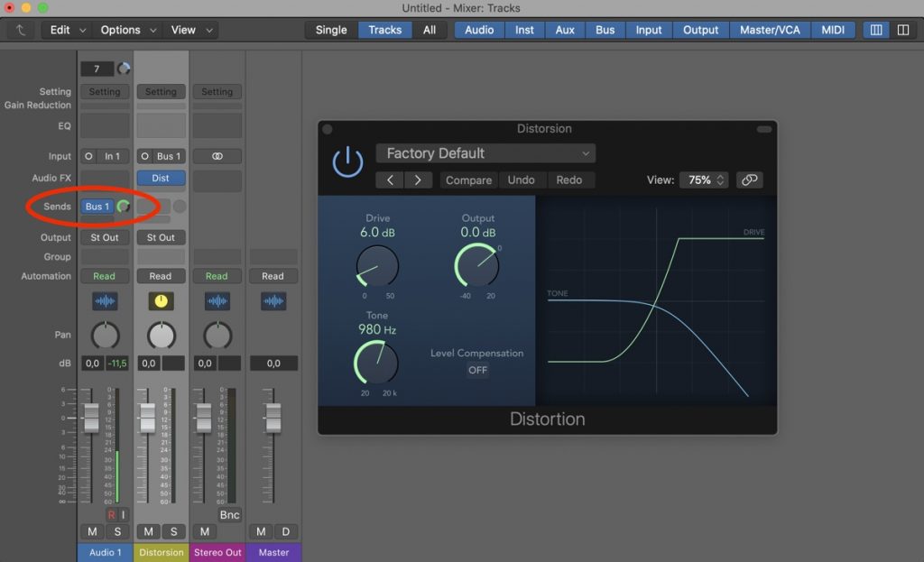This screenshot has height=562, width=924.
Task: Open Audio 1 Setting menu
Action: pyautogui.click(x=105, y=91)
